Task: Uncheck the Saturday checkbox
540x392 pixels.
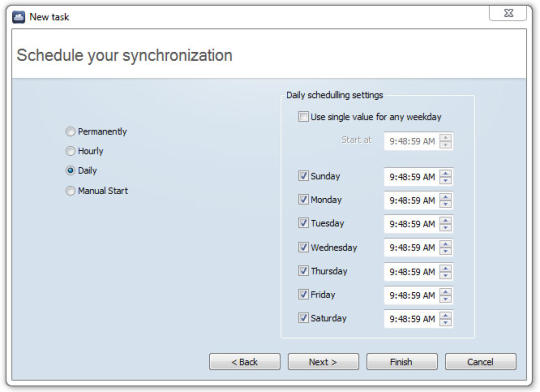Action: tap(303, 318)
